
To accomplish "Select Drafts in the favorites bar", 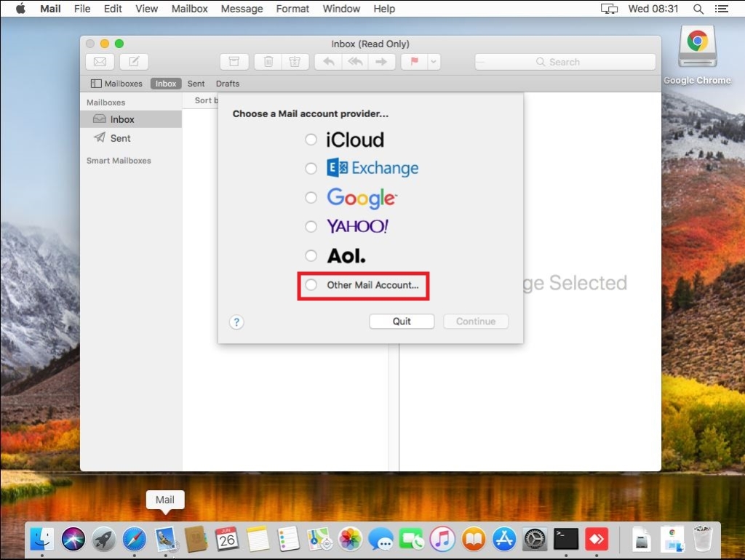I will click(x=228, y=84).
